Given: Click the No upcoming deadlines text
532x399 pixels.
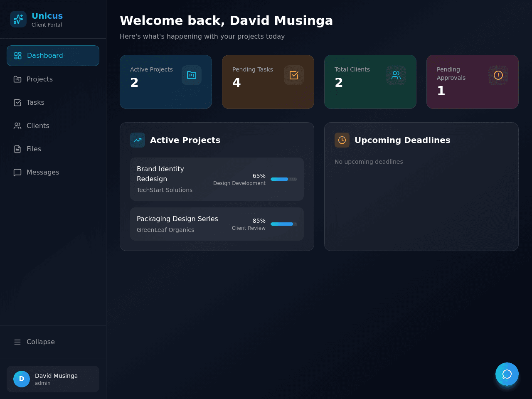Looking at the screenshot, I should 369,162.
